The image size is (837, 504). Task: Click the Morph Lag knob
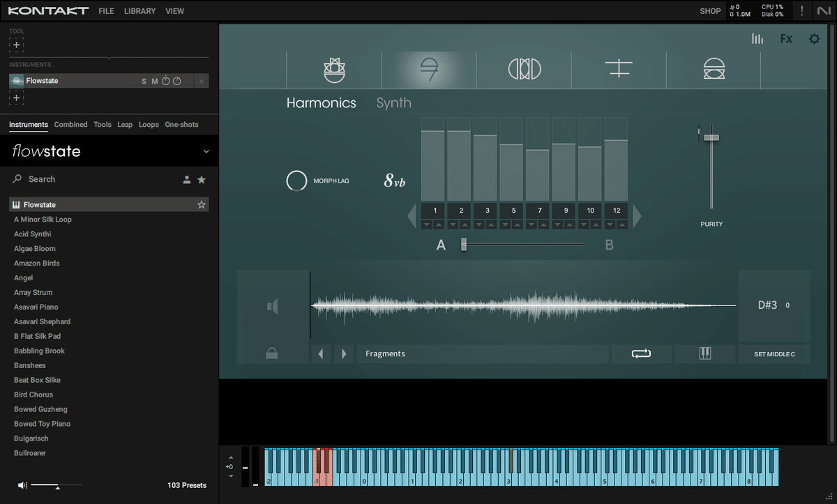(296, 181)
